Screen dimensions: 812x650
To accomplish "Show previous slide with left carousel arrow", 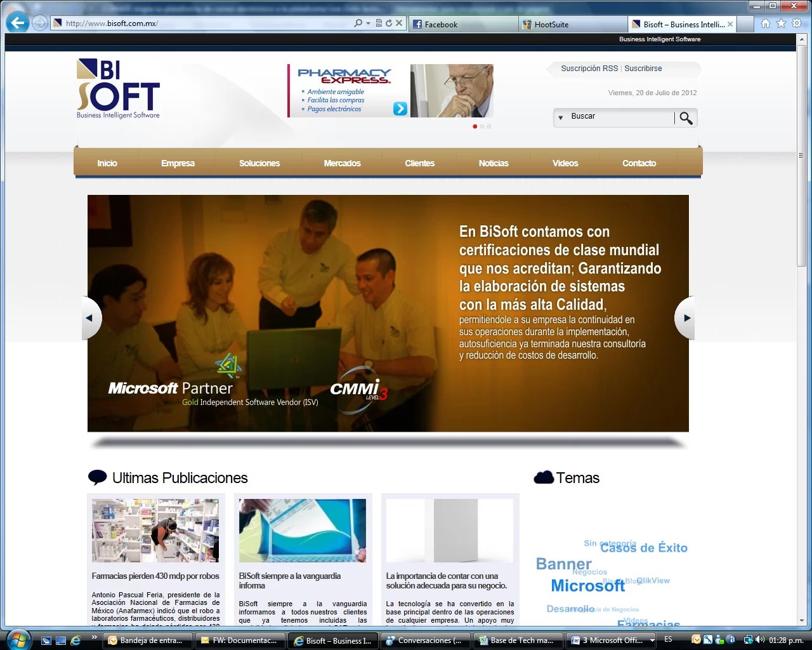I will [91, 318].
